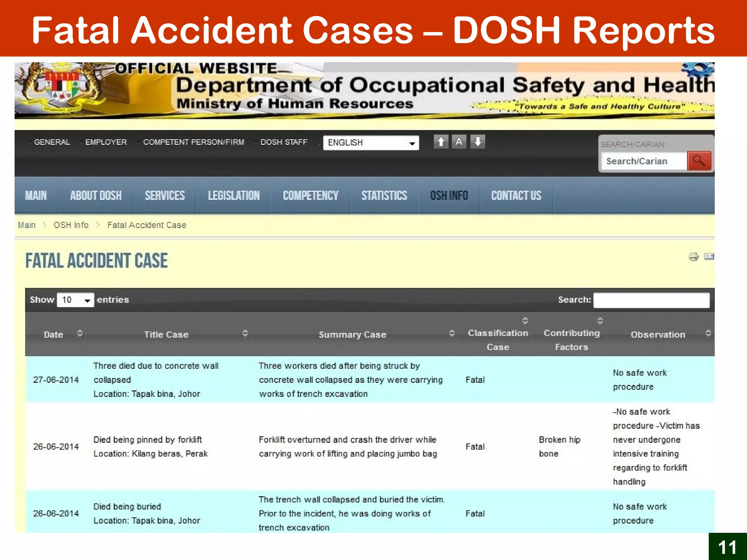
Task: Open the SERVICES menu
Action: point(165,195)
